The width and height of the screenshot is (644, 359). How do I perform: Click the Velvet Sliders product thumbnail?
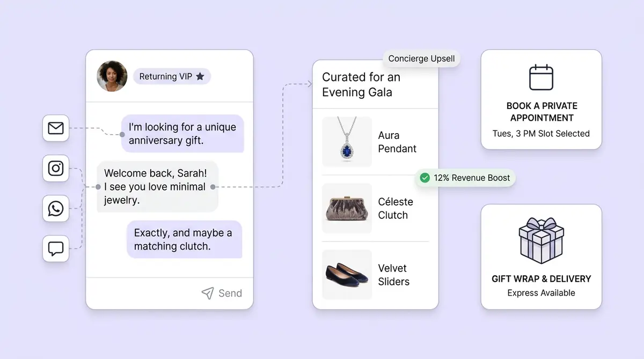point(346,274)
